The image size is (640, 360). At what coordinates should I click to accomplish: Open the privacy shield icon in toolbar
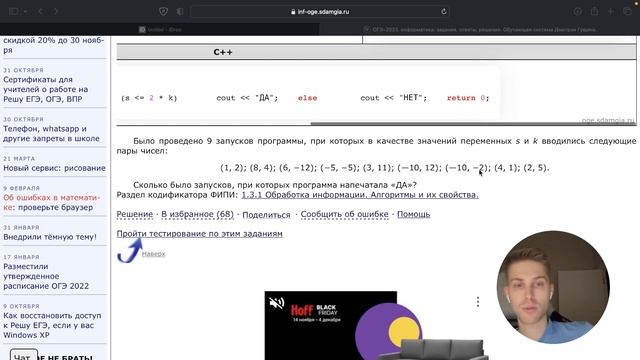pyautogui.click(x=164, y=11)
